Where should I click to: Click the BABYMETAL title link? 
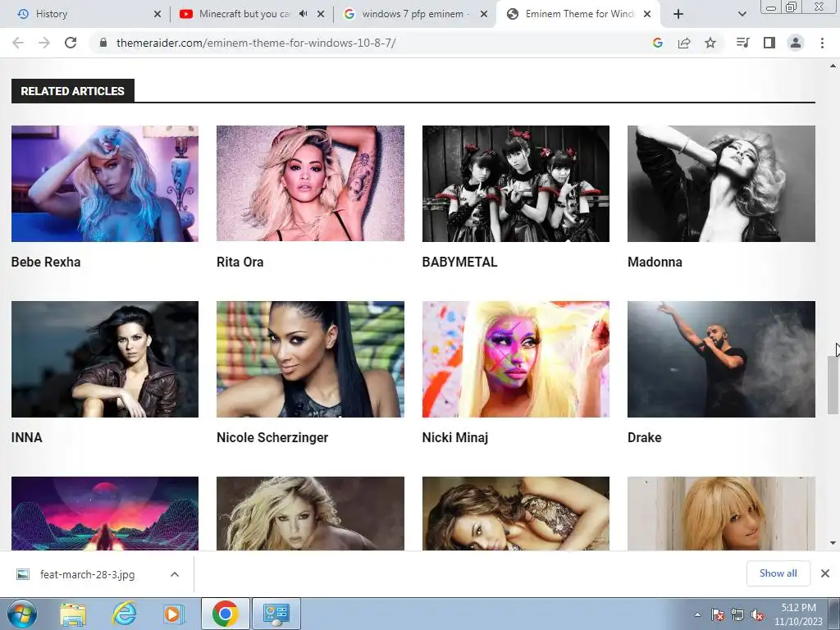459,262
